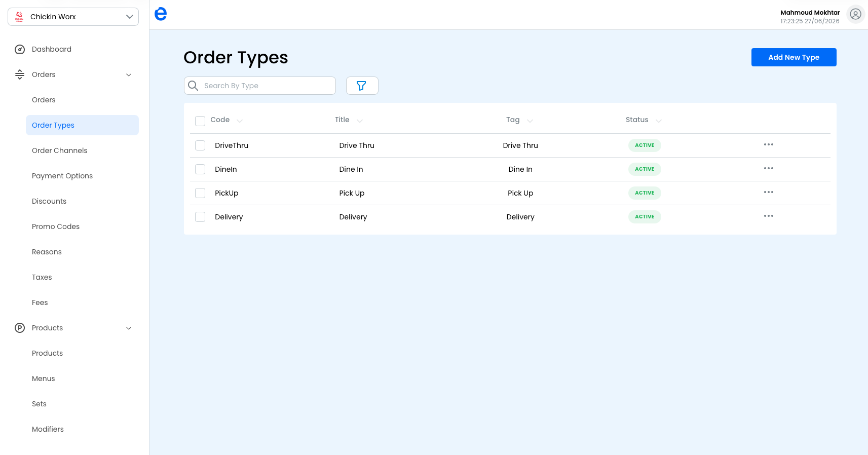Click the Pick Up tag cell
Screen dimensions: 868x455
click(520, 193)
